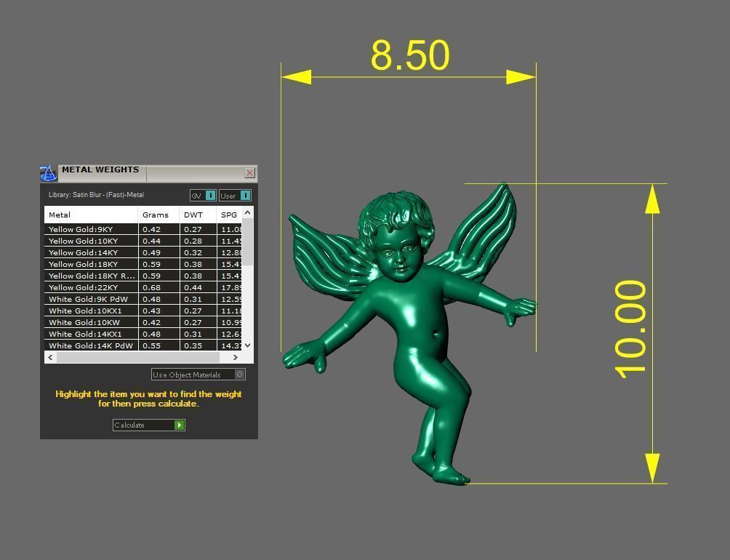Select the White Gold:10KX1 row

[143, 311]
